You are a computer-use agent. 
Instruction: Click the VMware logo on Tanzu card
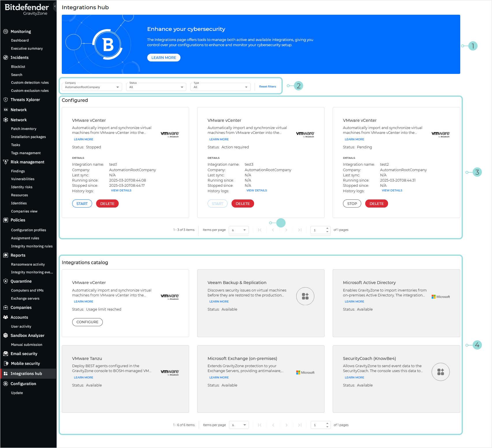click(170, 372)
